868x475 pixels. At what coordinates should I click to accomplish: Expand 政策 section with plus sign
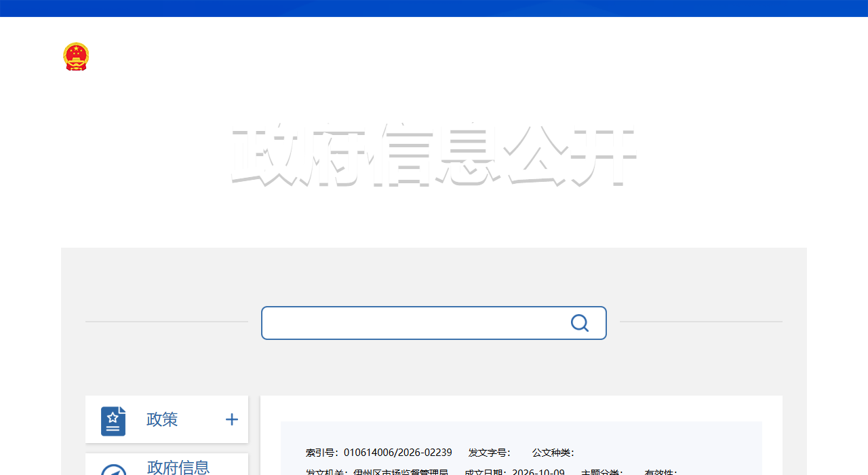(x=232, y=419)
